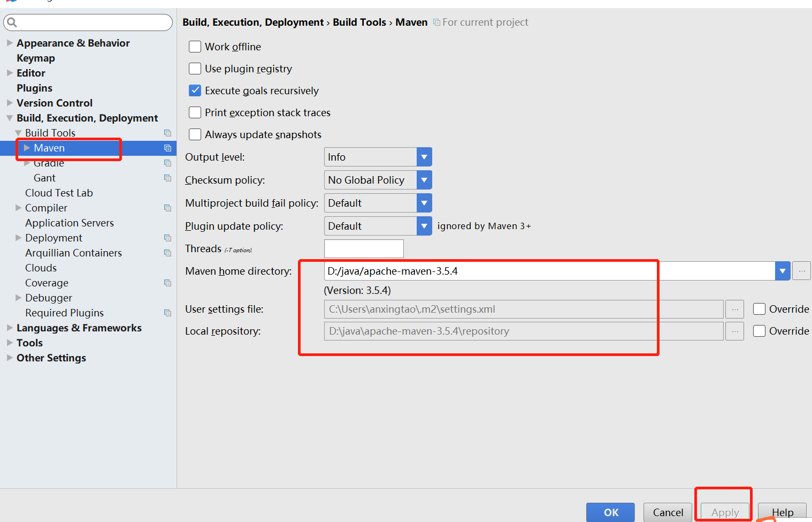Viewport: 812px width, 522px height.
Task: Browse for Local repository with ellipsis button
Action: coord(735,331)
